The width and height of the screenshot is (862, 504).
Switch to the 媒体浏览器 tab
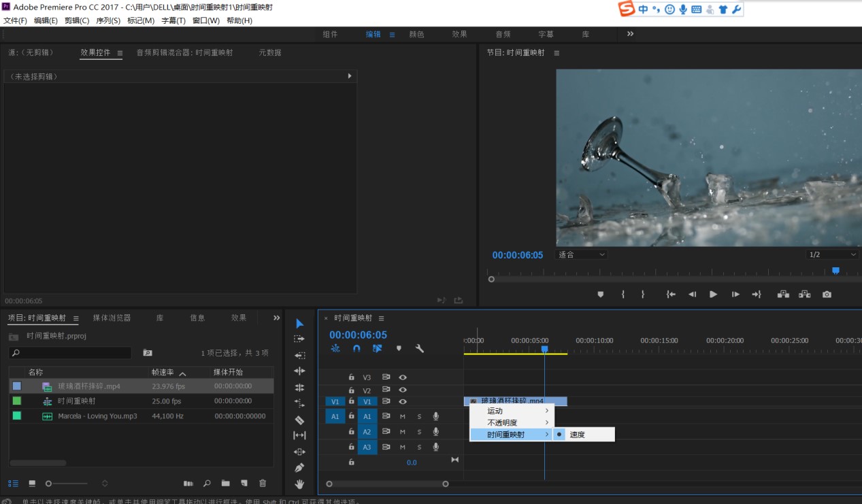[112, 318]
